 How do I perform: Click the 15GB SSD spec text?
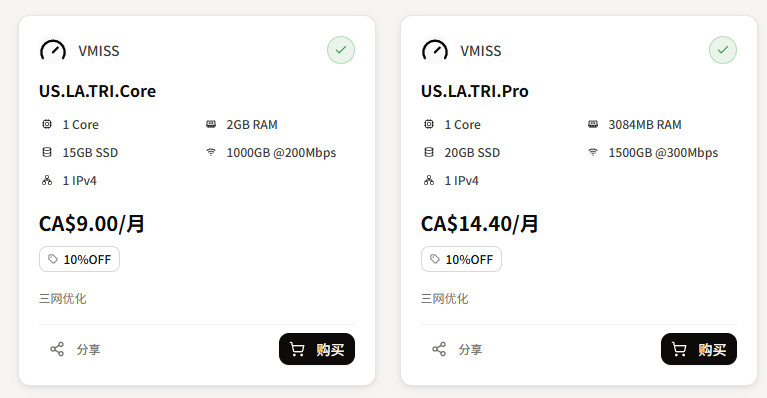tap(90, 153)
